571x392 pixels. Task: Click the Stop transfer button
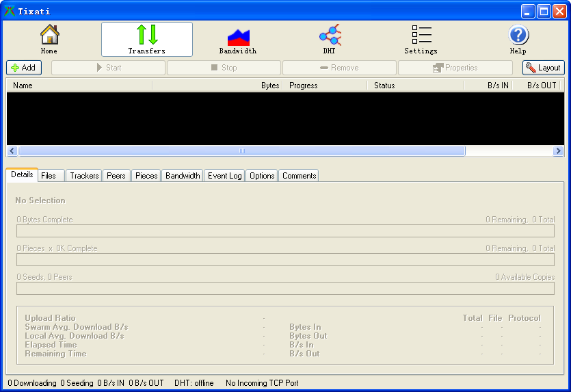tap(224, 68)
